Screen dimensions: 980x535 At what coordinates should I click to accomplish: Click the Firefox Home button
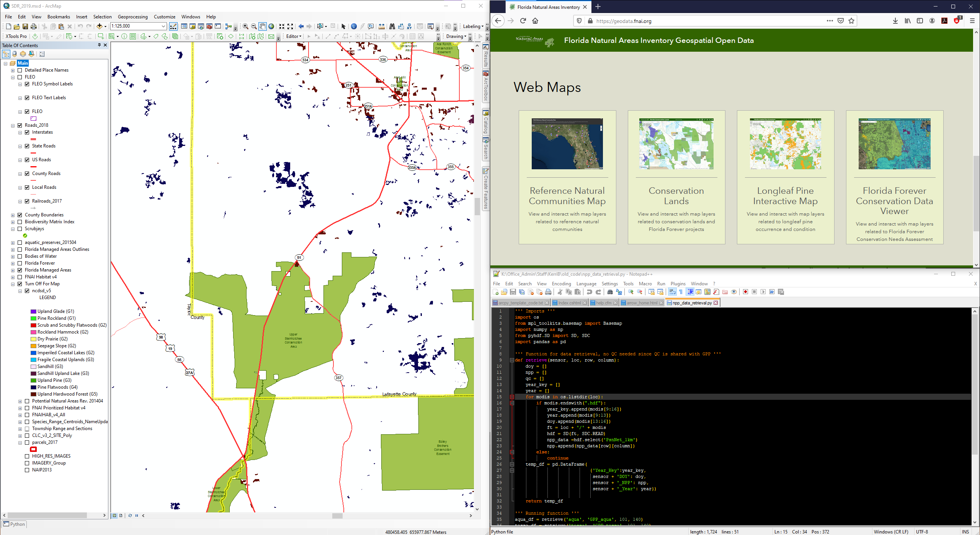pyautogui.click(x=535, y=21)
